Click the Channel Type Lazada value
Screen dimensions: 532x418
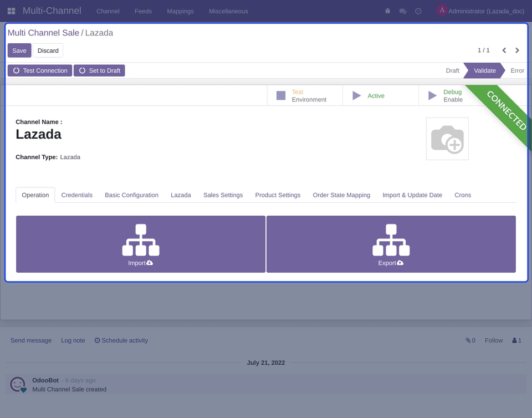70,157
